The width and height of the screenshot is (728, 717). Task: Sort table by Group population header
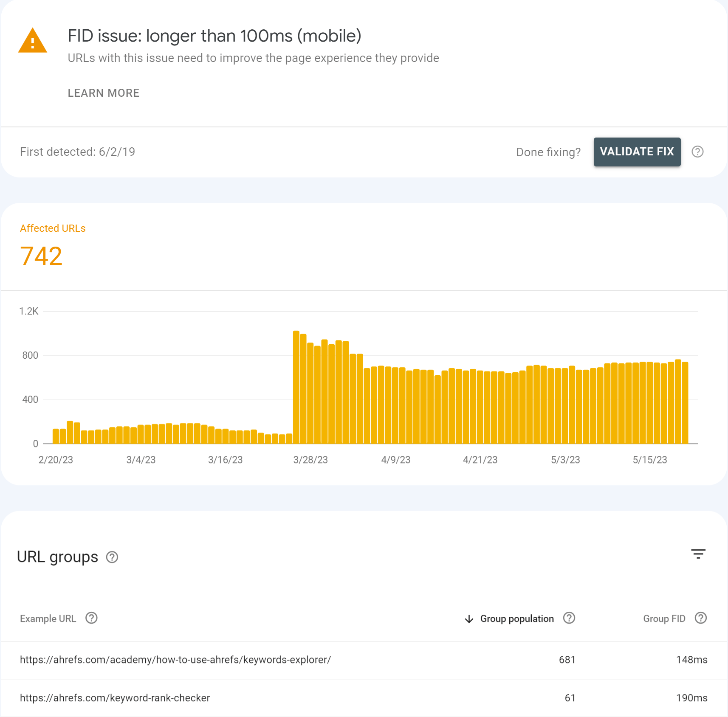pyautogui.click(x=517, y=619)
